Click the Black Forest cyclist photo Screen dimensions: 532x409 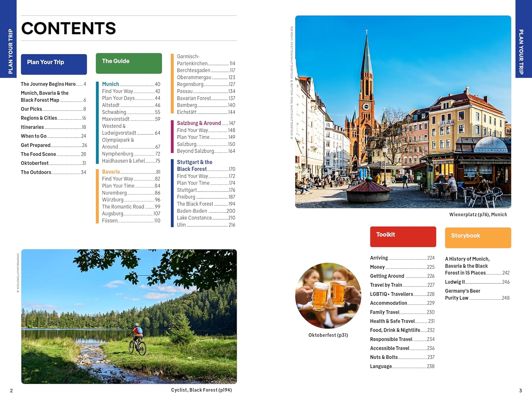point(129,316)
